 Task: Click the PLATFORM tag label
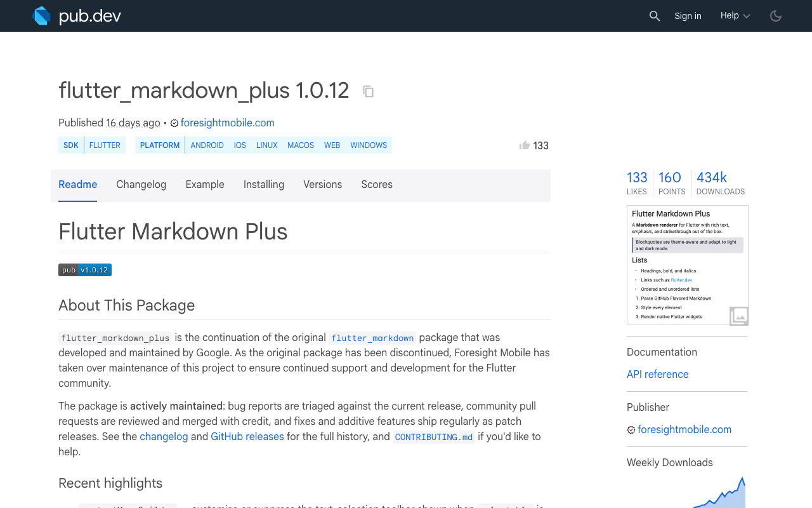click(160, 145)
